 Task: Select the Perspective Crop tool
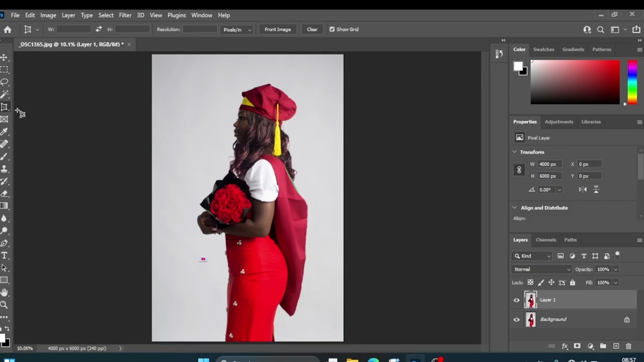(x=4, y=107)
